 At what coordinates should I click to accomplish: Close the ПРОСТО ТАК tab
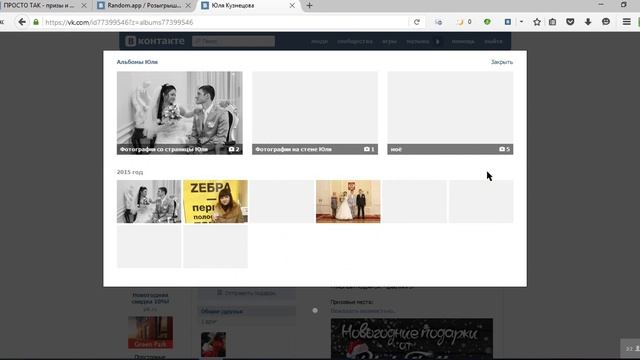pyautogui.click(x=84, y=5)
